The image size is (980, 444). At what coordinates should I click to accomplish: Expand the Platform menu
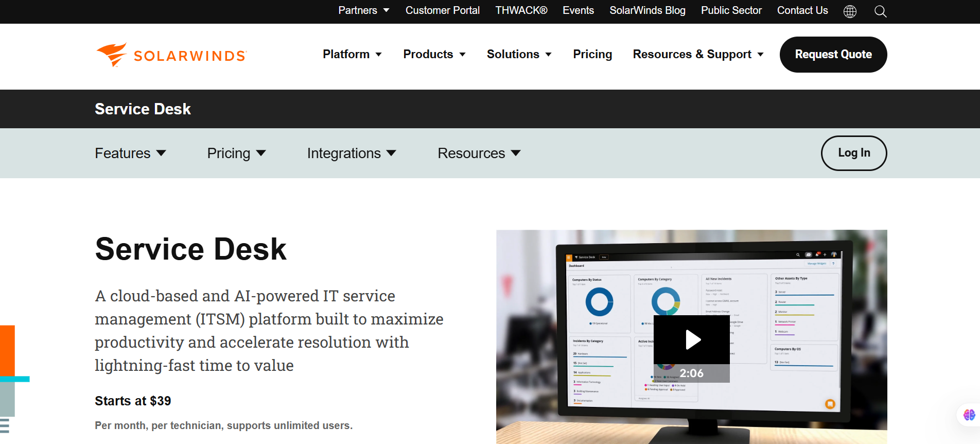tap(352, 55)
